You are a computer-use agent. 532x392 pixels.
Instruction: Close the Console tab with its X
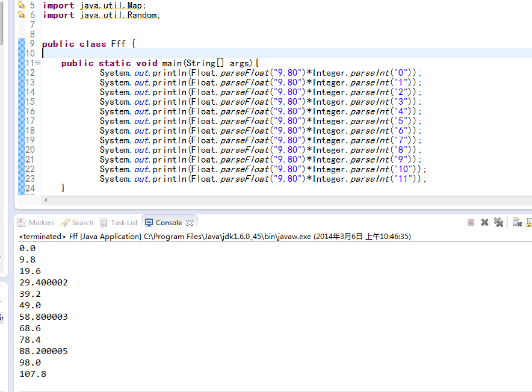189,223
